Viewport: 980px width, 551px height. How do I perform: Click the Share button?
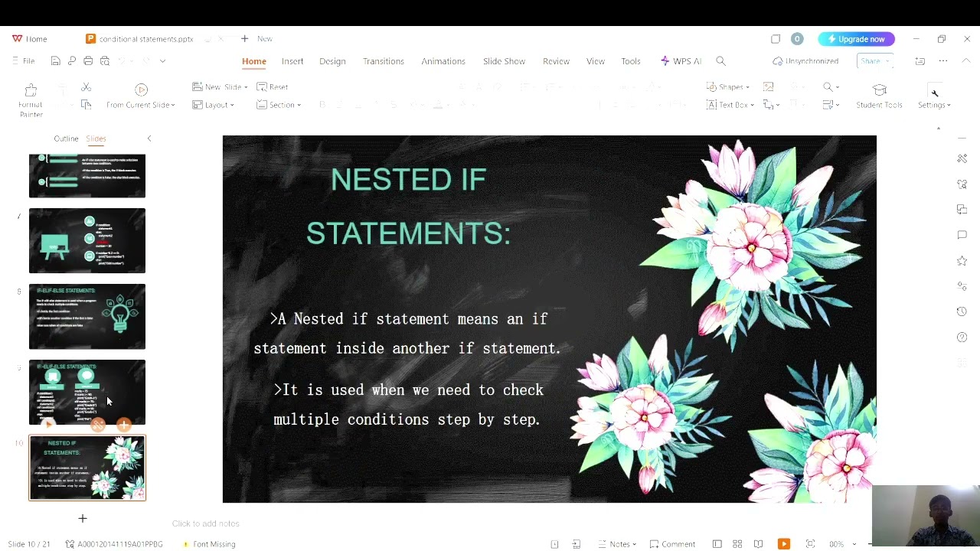click(x=874, y=61)
